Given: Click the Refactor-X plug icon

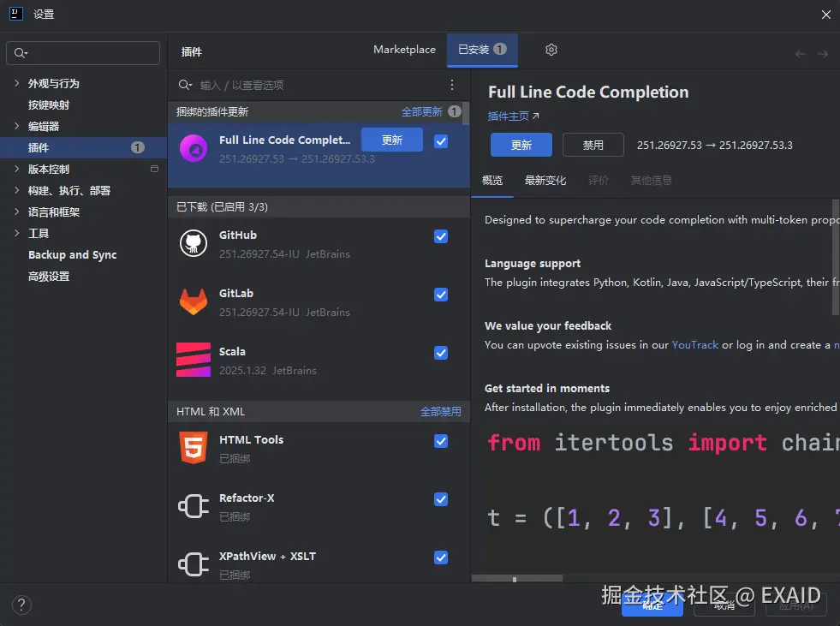Looking at the screenshot, I should point(194,506).
